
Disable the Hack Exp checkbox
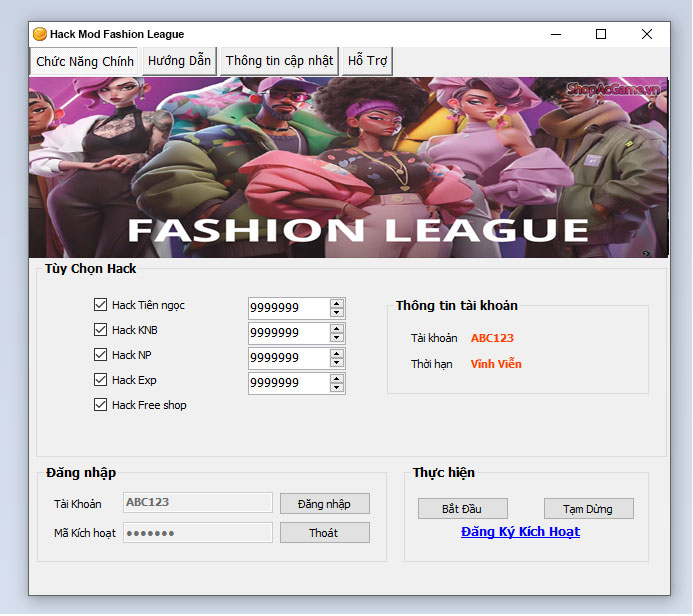tap(100, 380)
